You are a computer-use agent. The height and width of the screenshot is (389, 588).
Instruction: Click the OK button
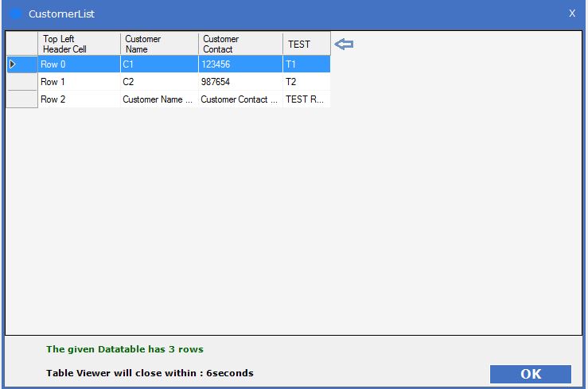click(x=530, y=374)
